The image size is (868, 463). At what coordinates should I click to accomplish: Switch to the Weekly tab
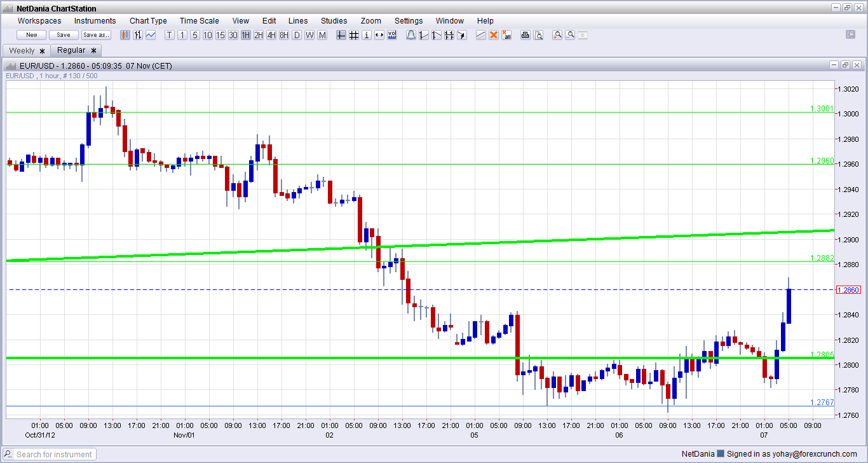point(22,50)
